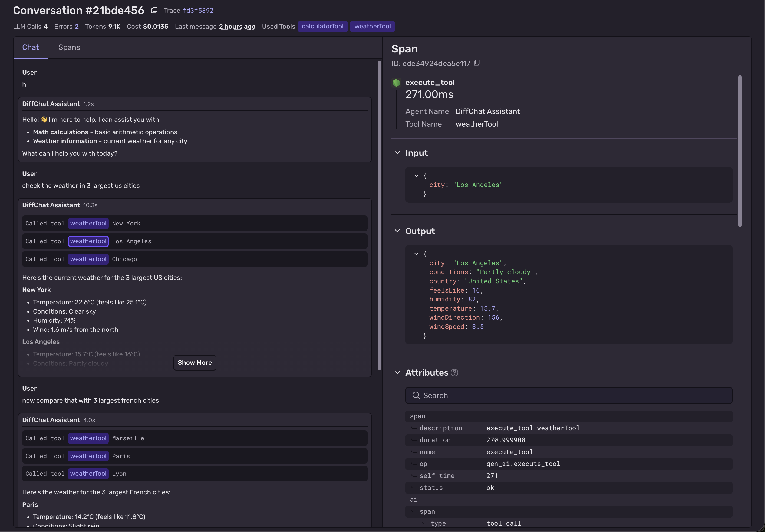
Task: Open the weatherTool call for Los Angeles
Action: tap(88, 241)
